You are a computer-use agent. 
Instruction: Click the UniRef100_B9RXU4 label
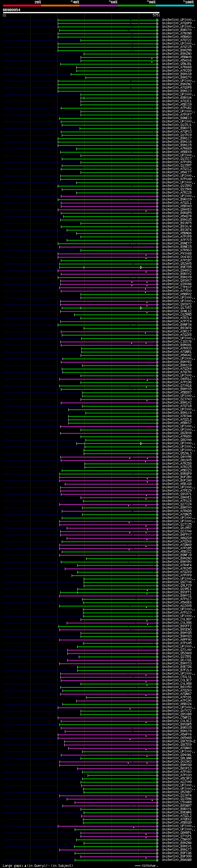pos(177,98)
